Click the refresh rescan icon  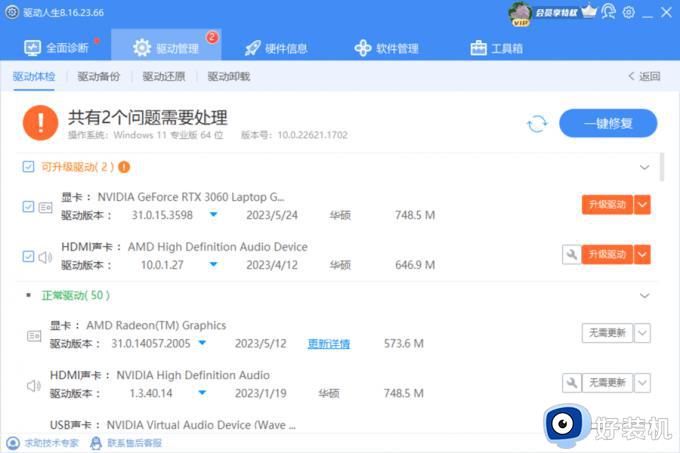pos(537,124)
